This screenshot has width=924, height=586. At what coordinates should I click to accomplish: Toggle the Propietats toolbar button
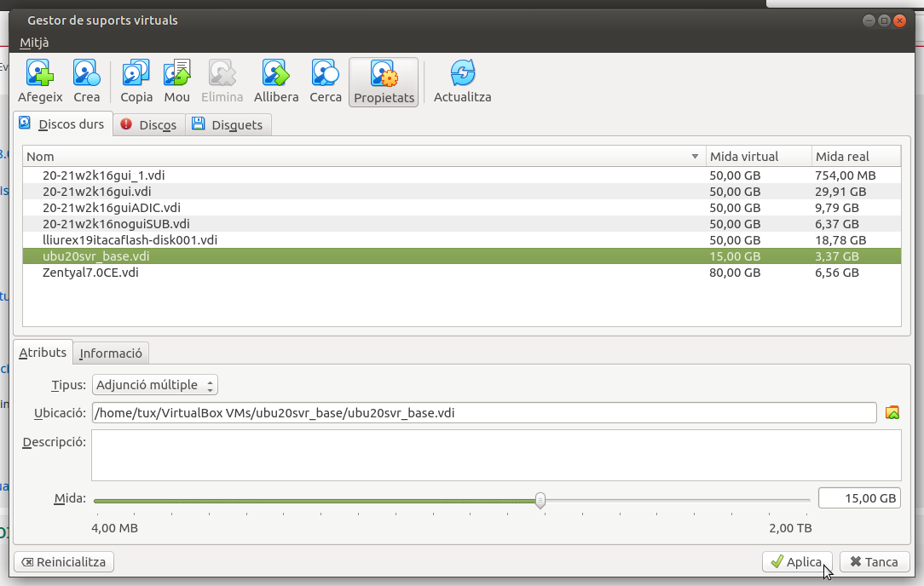(x=384, y=82)
